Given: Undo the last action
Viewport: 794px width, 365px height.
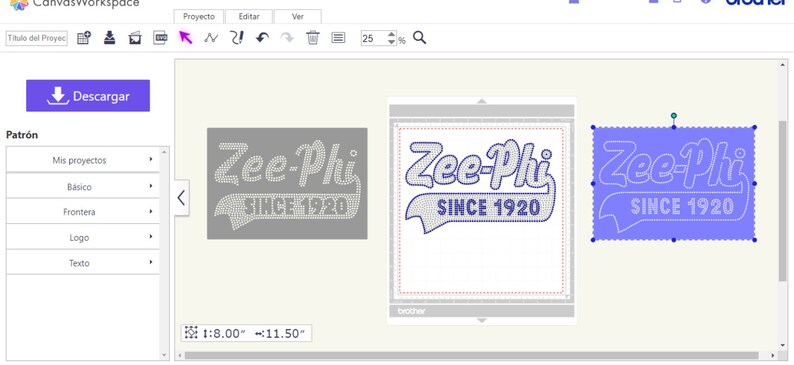Looking at the screenshot, I should point(262,38).
